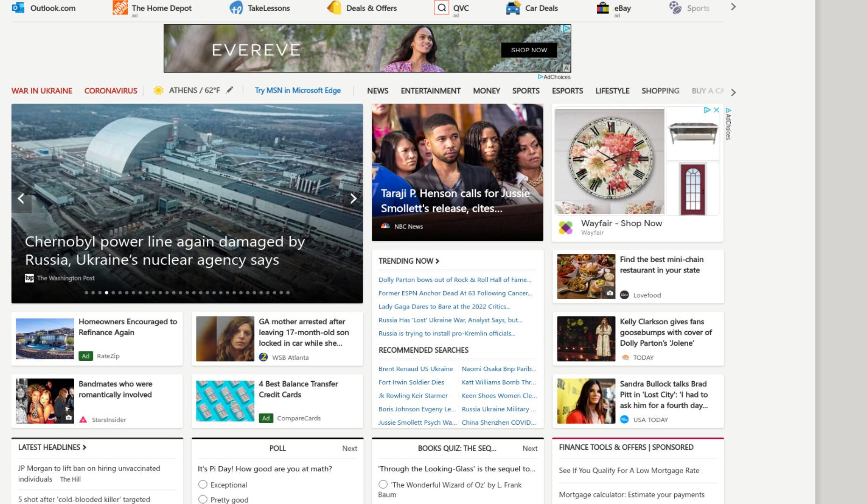The height and width of the screenshot is (504, 867).
Task: Go to Next books quiz question
Action: click(530, 448)
